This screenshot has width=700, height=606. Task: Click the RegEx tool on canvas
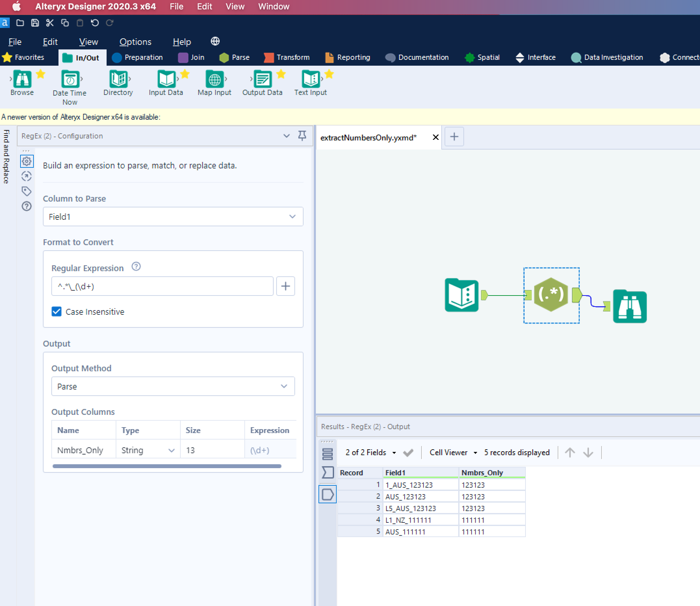pos(551,295)
